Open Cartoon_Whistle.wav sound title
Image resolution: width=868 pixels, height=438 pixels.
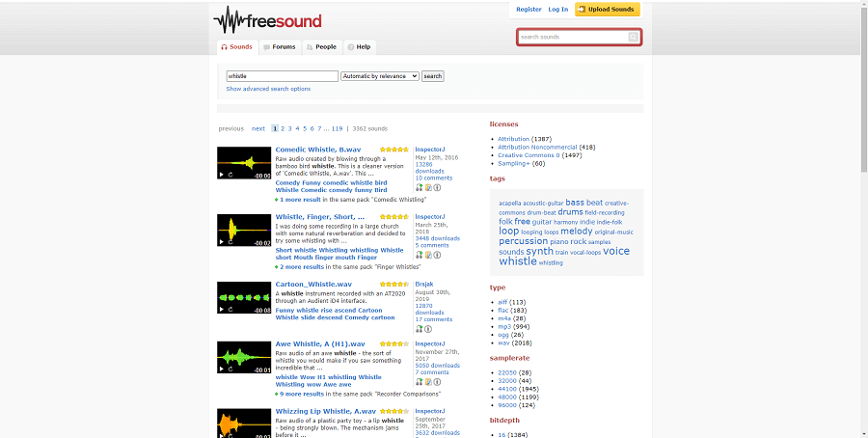pos(313,285)
